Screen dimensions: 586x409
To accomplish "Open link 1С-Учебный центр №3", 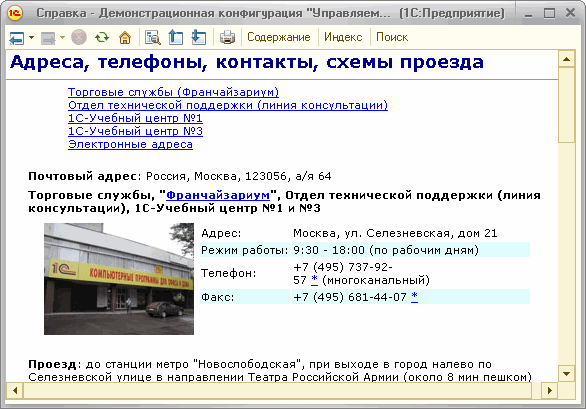I will click(x=135, y=131).
